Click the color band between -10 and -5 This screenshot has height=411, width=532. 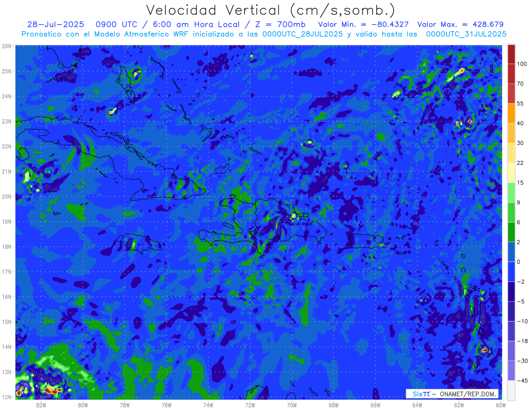pos(511,311)
